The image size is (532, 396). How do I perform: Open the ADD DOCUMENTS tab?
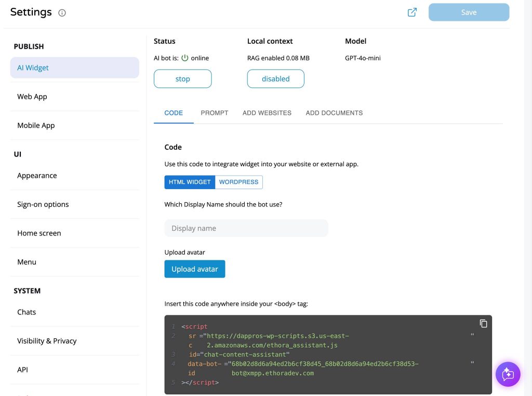[334, 113]
